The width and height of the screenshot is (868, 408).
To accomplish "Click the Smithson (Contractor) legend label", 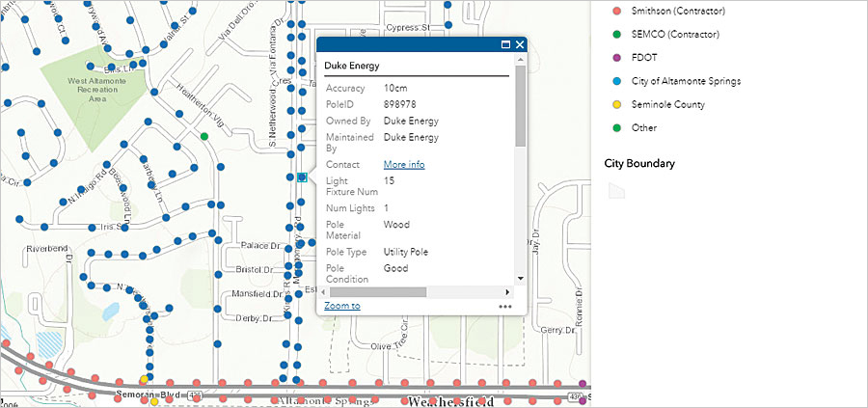I will coord(678,11).
